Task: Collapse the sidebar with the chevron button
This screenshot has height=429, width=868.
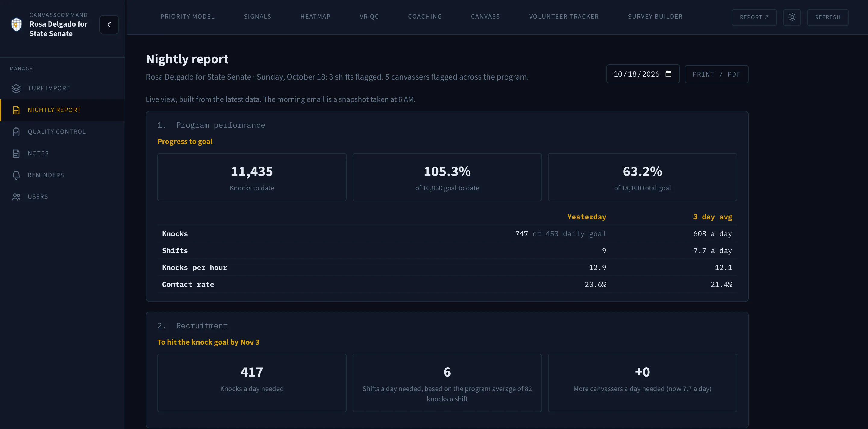Action: [x=109, y=25]
